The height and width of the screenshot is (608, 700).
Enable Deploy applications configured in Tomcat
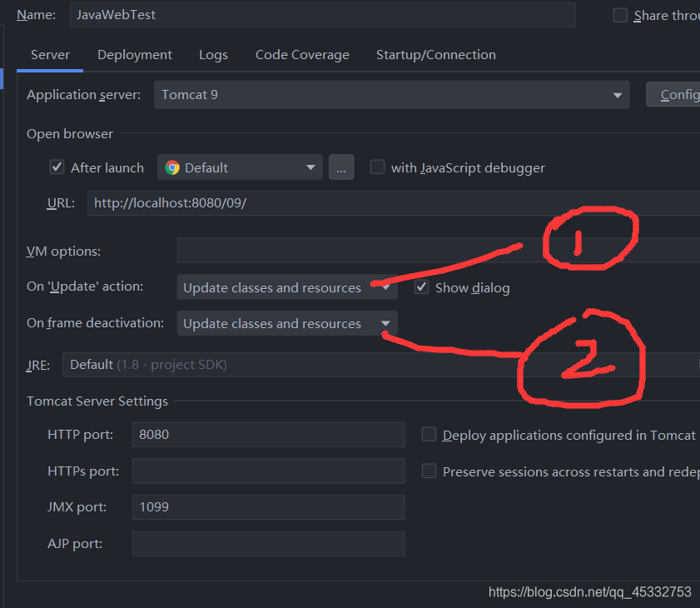point(429,434)
